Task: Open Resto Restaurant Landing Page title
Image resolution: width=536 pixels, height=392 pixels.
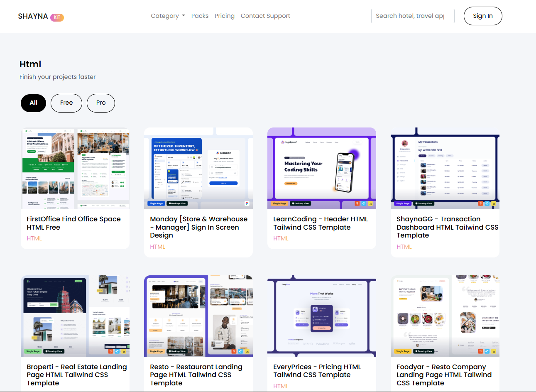Action: [x=196, y=375]
